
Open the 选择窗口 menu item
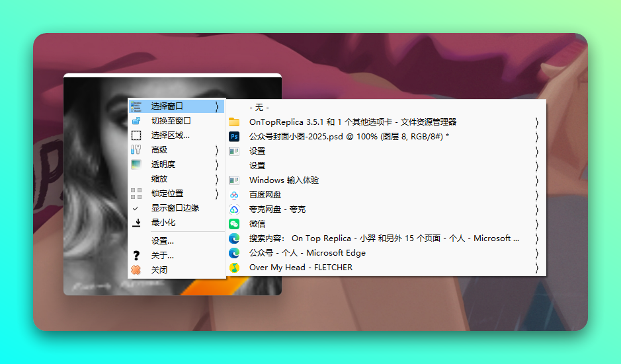[x=177, y=106]
